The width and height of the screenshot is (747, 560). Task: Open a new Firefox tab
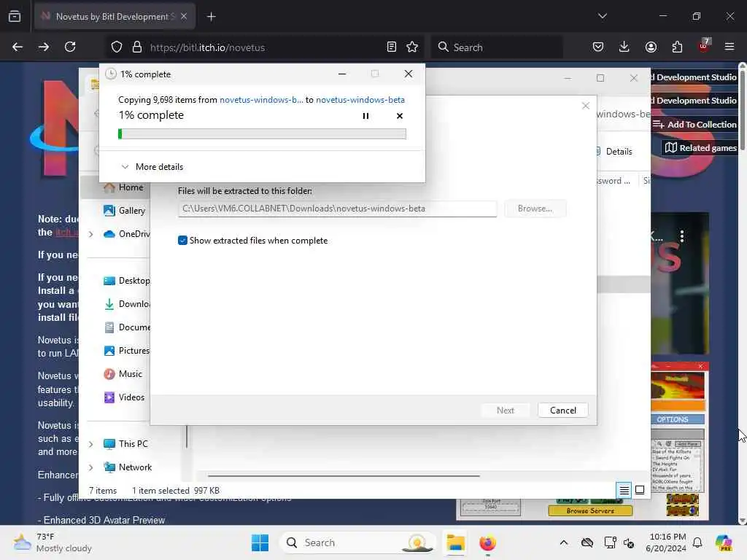click(211, 17)
